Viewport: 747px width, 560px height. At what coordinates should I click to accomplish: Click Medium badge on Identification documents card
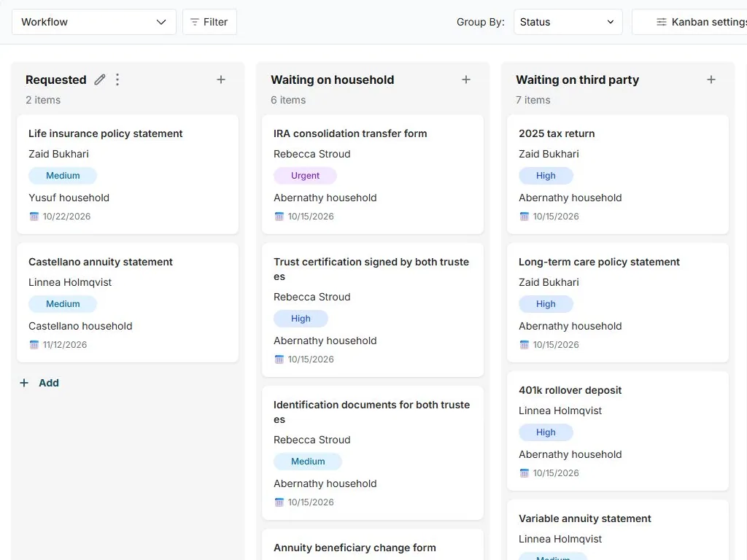coord(308,462)
